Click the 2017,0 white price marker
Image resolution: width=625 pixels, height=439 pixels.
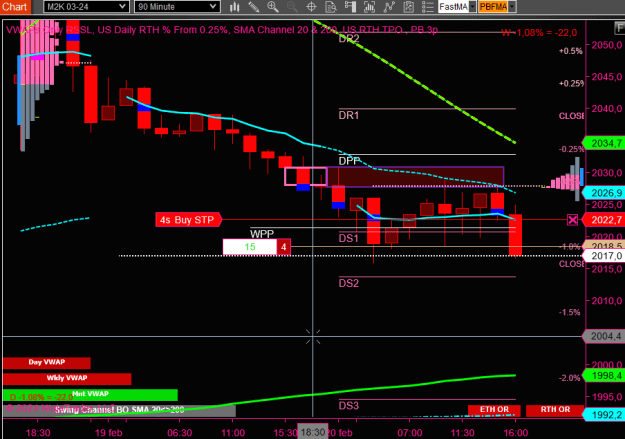tap(603, 256)
